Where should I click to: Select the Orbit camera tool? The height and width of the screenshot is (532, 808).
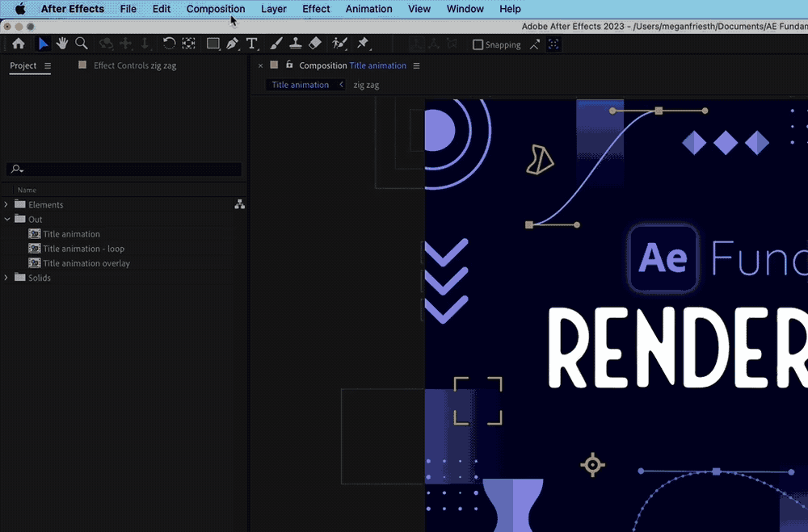click(106, 44)
